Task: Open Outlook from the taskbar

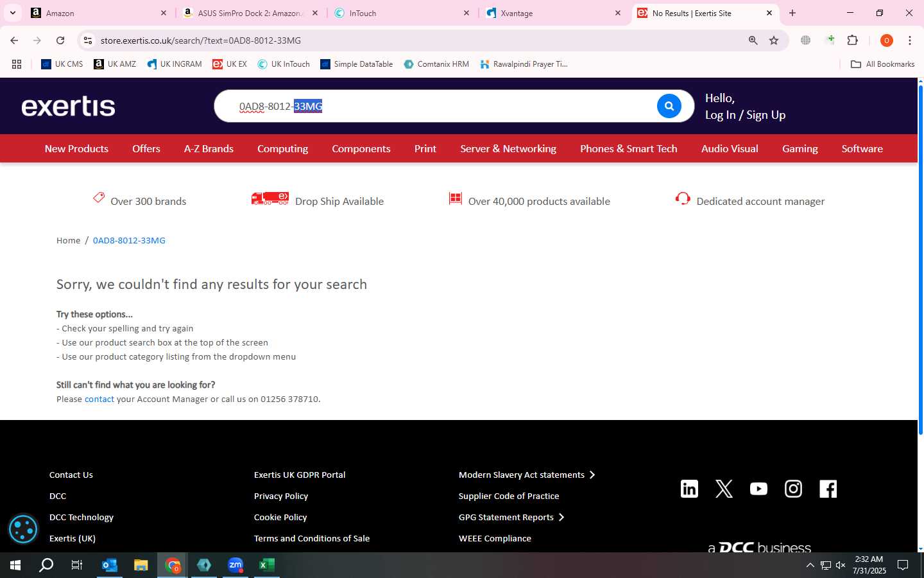Action: pos(110,565)
